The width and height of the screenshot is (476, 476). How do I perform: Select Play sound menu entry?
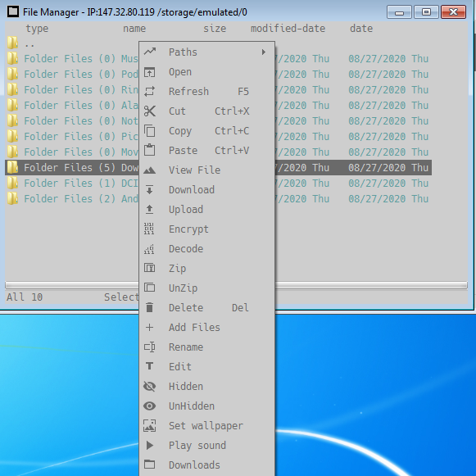[207, 446]
